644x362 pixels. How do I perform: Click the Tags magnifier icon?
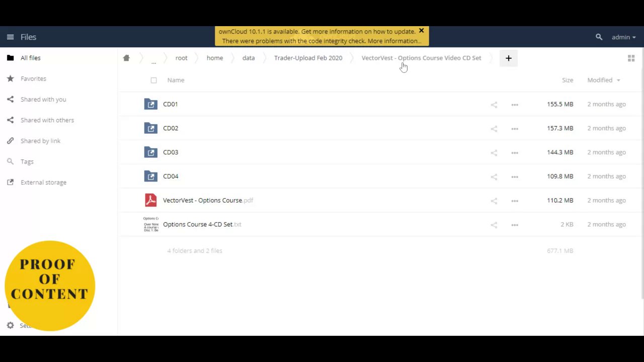[x=10, y=161]
